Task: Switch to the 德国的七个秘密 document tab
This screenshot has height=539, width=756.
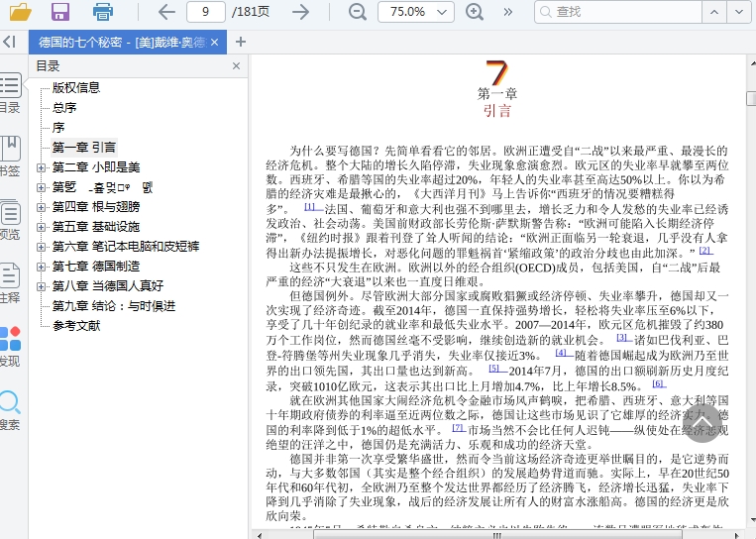Action: [122, 42]
